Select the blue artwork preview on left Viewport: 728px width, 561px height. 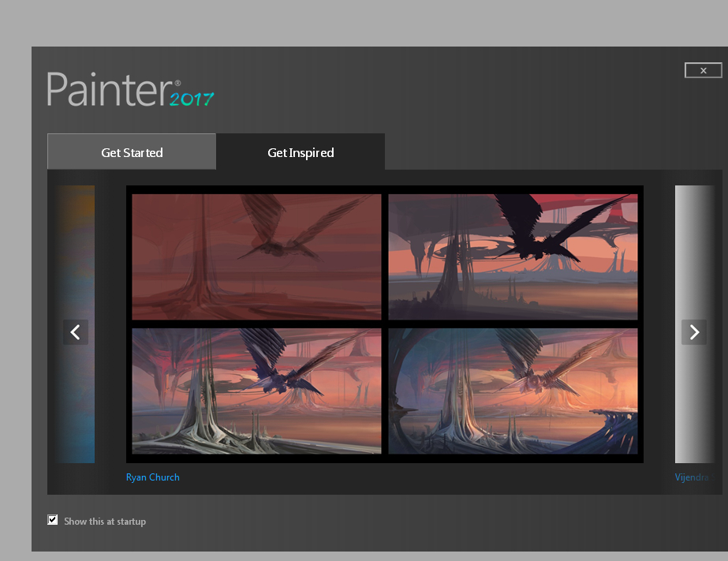(76, 324)
